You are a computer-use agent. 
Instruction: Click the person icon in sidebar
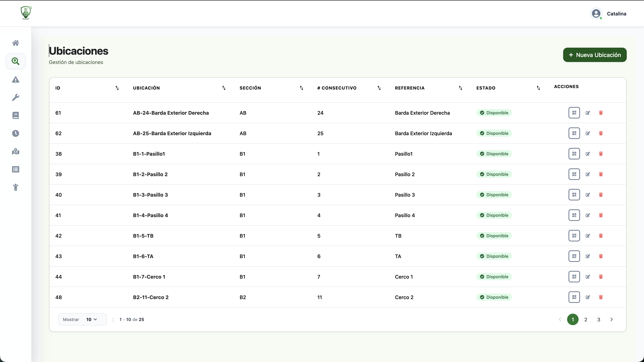[15, 187]
